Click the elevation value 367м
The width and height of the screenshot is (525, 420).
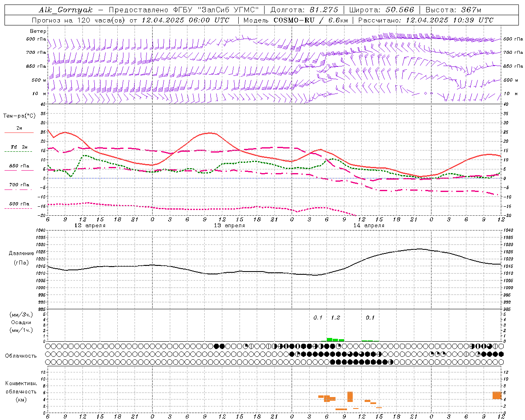[x=471, y=10]
